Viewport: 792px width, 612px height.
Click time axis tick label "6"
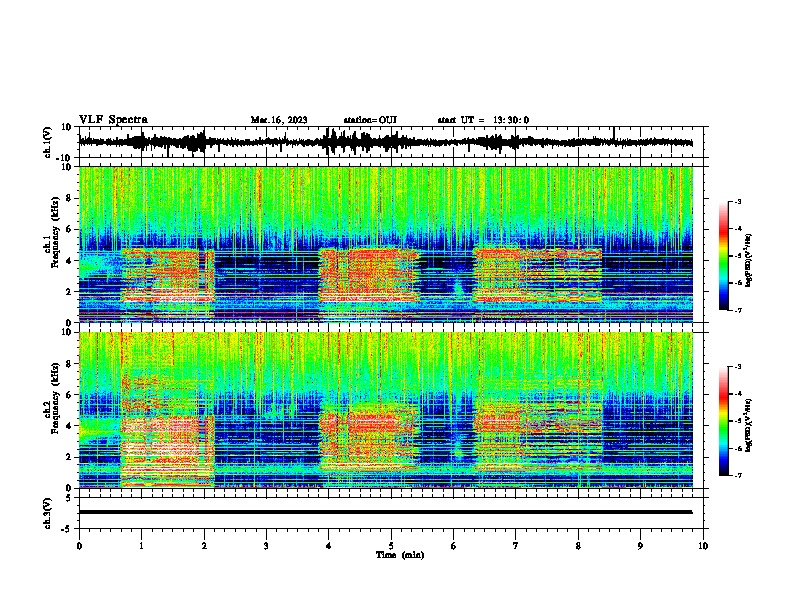point(454,546)
